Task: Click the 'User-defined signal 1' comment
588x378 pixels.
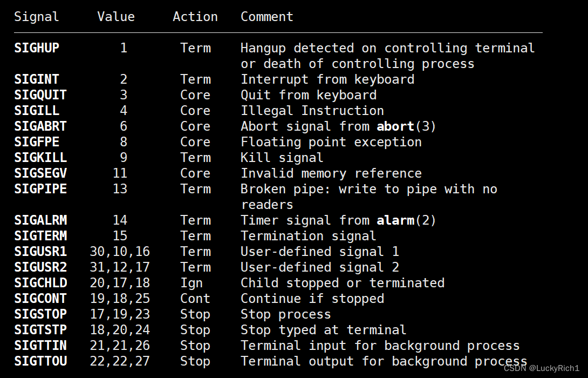Action: (320, 252)
